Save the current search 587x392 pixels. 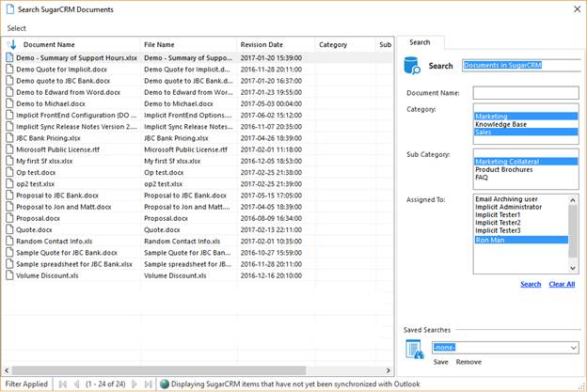click(440, 362)
